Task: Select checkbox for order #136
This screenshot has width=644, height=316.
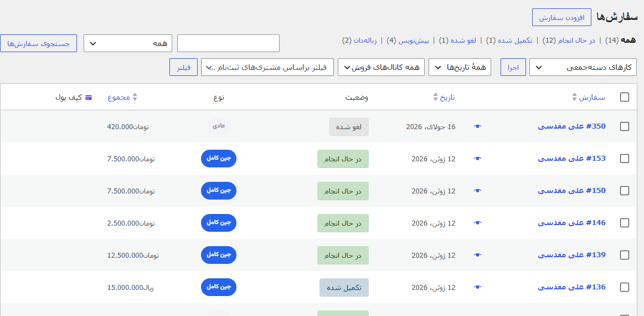Action: pyautogui.click(x=624, y=287)
